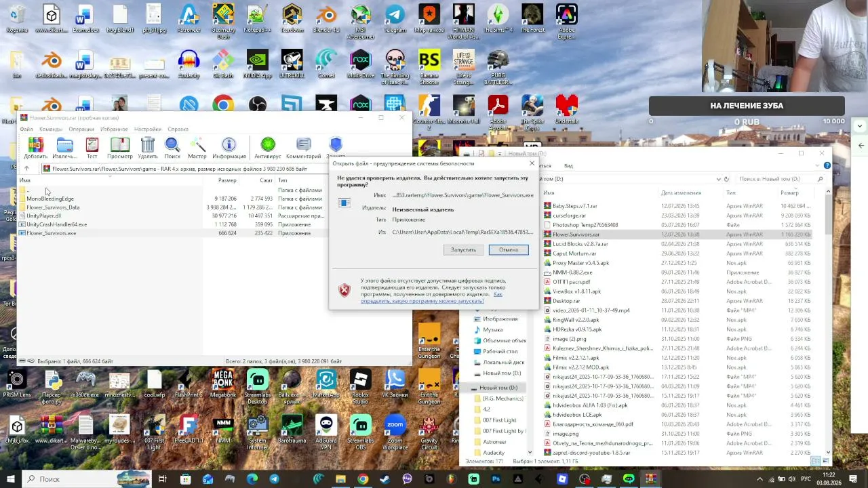Refresh the Explorer folder view

pyautogui.click(x=727, y=179)
